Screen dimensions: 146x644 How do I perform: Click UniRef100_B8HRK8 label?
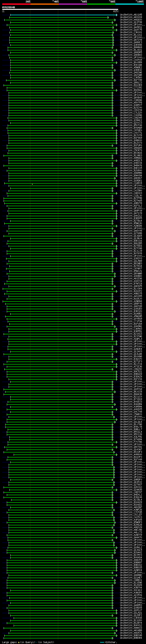[x=131, y=47]
